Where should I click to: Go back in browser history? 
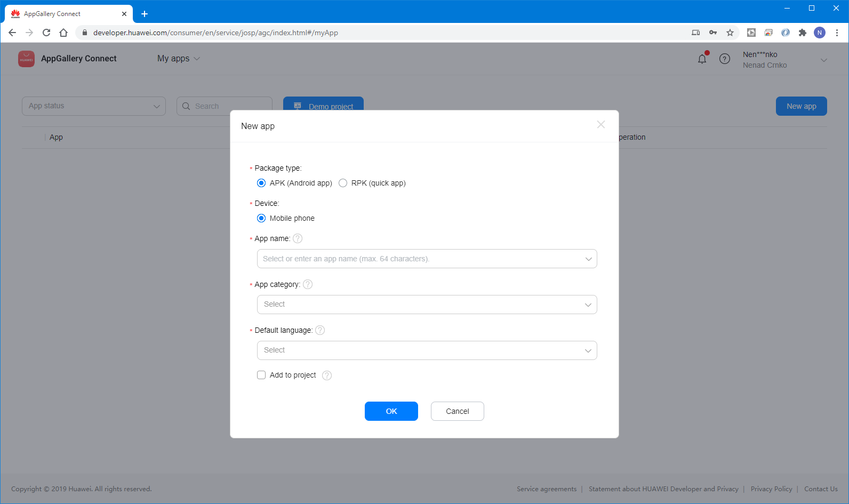[12, 33]
